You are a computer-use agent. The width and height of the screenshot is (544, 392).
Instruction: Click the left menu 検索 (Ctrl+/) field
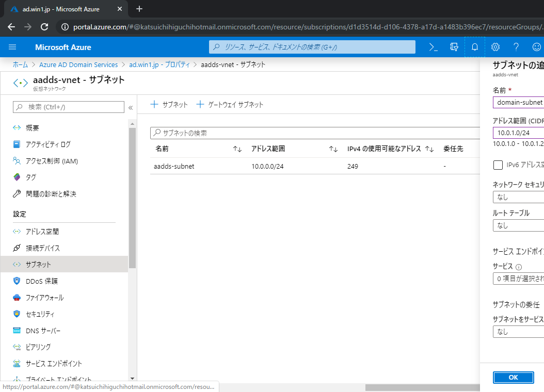(x=68, y=107)
